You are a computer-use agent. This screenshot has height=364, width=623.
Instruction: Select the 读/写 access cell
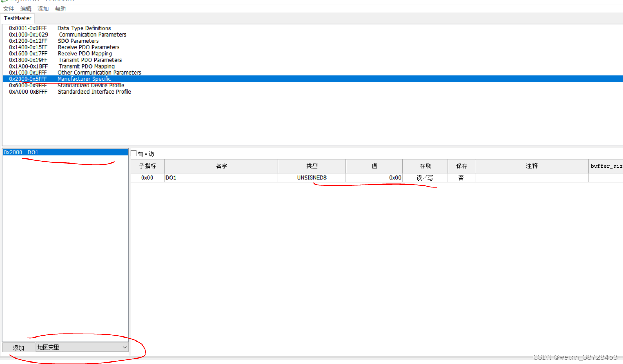(425, 178)
